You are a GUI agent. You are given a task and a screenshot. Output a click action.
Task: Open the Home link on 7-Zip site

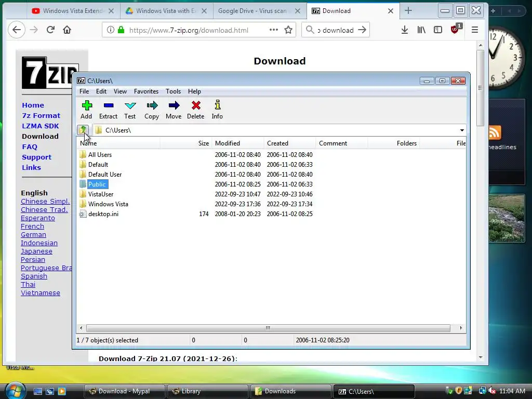(33, 105)
